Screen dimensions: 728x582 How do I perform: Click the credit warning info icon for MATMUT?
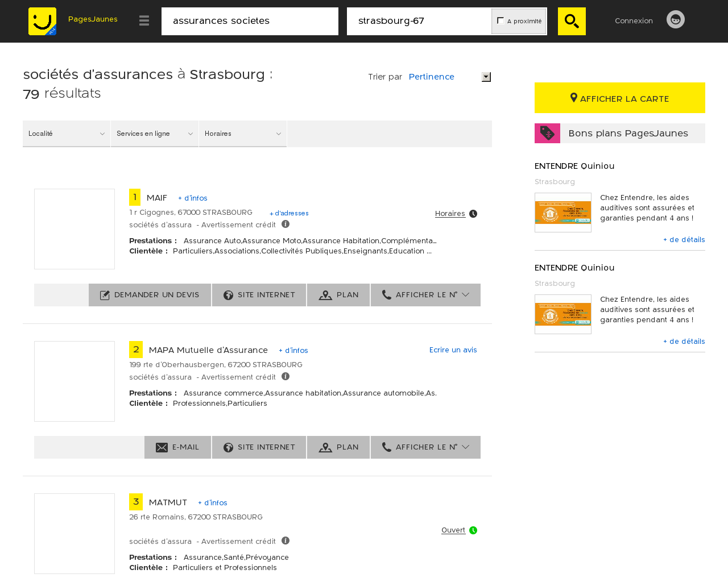click(x=286, y=541)
